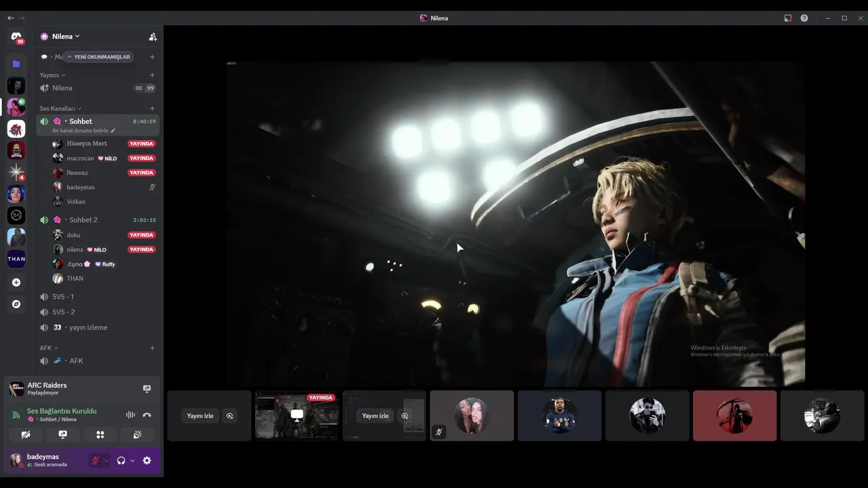Join the AFK voice channel

point(98,361)
